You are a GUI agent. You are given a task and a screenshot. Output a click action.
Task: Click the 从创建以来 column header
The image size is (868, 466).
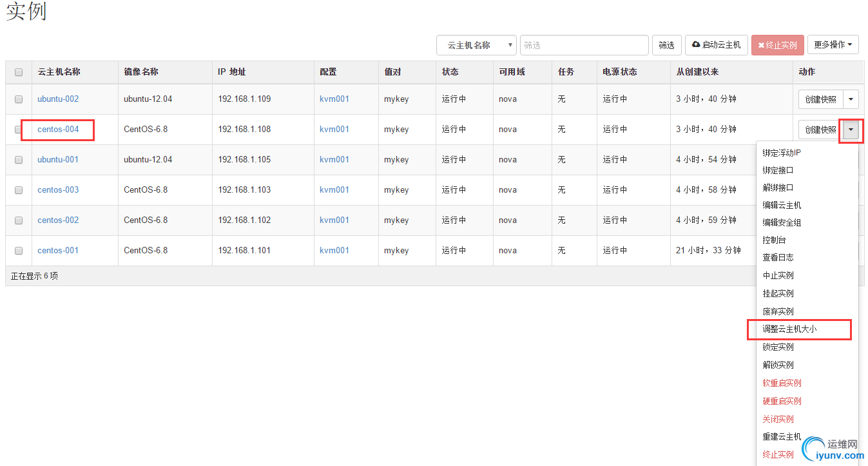coord(697,72)
